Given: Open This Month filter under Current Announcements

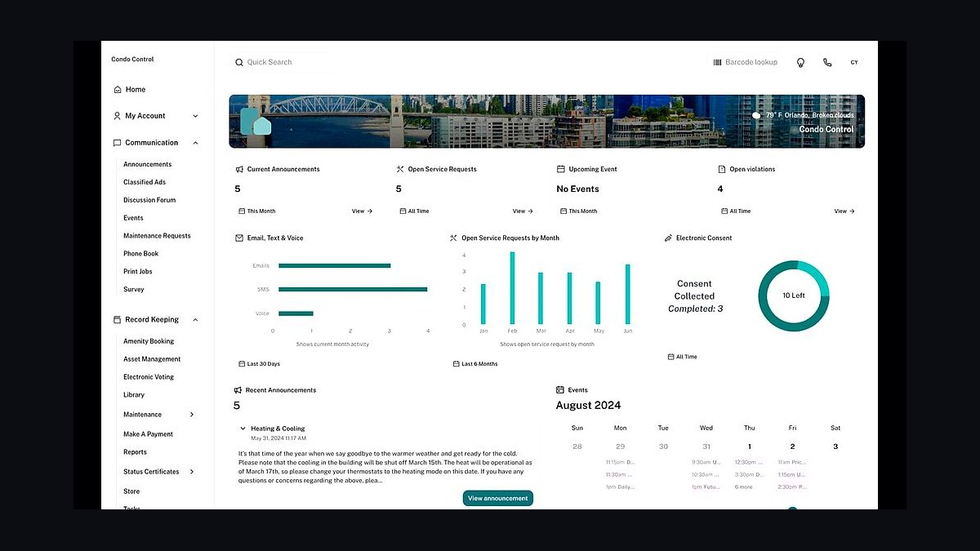Looking at the screenshot, I should point(257,211).
